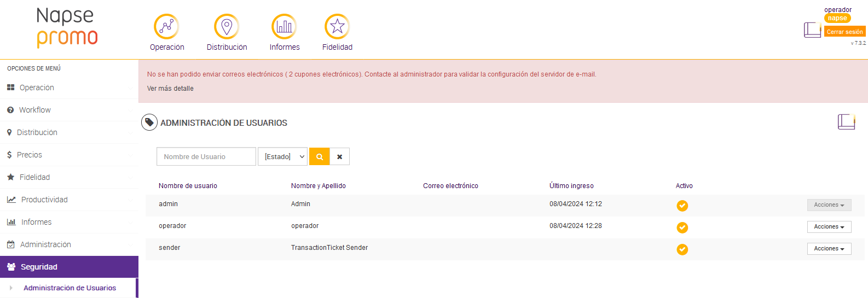Screen dimensions: 868x298
Task: Click the pin icon next to Distribución in the sidebar
Action: (9, 132)
